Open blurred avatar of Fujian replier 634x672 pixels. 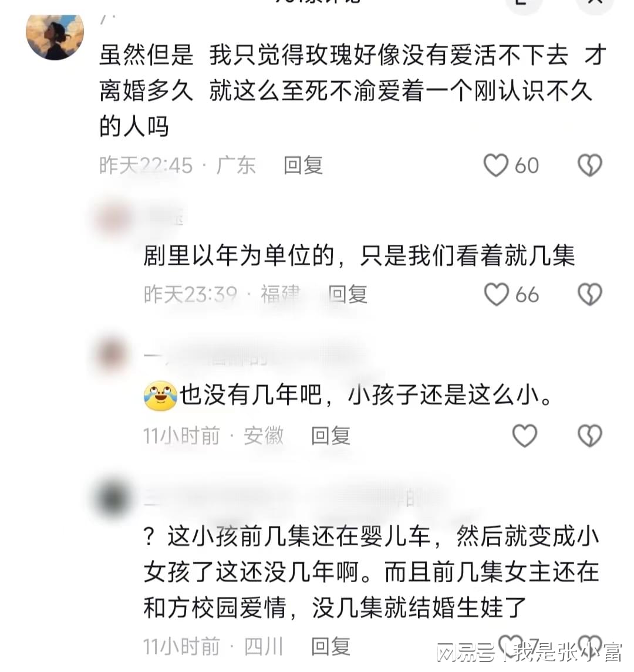(x=113, y=220)
